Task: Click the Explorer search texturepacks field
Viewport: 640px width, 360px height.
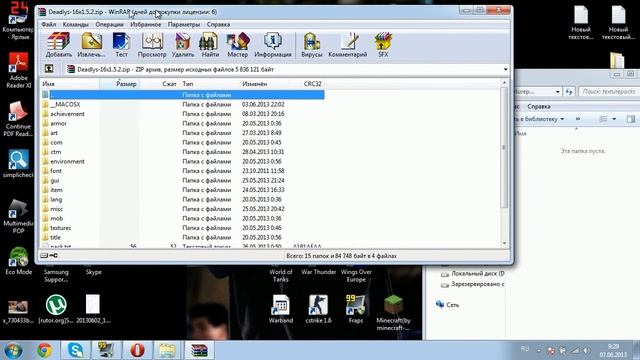Action: [x=608, y=91]
